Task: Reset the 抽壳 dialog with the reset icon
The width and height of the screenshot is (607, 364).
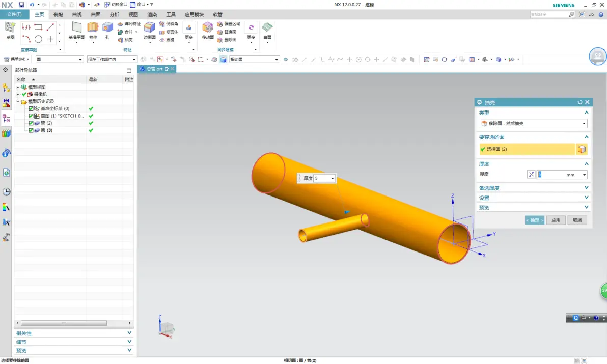Action: click(x=580, y=102)
